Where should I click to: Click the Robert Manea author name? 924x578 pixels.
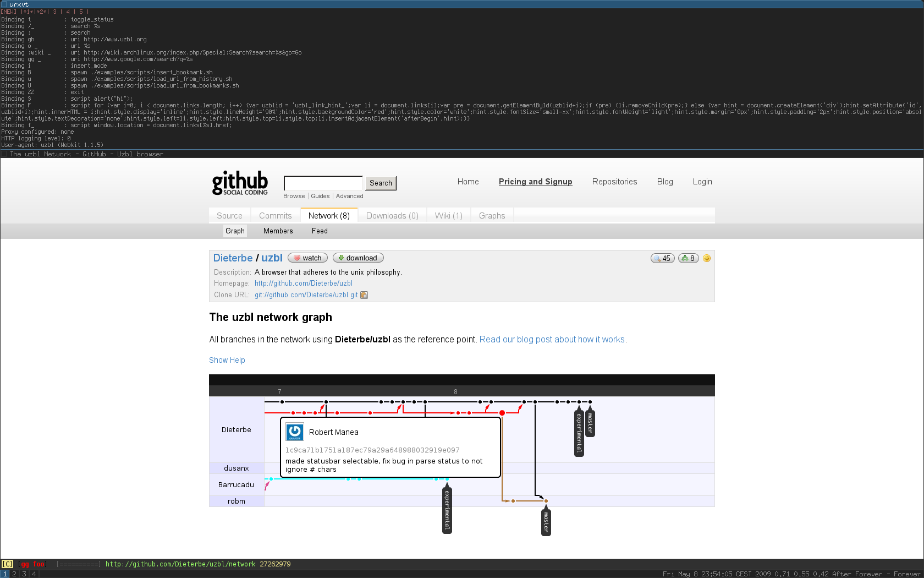tap(333, 433)
